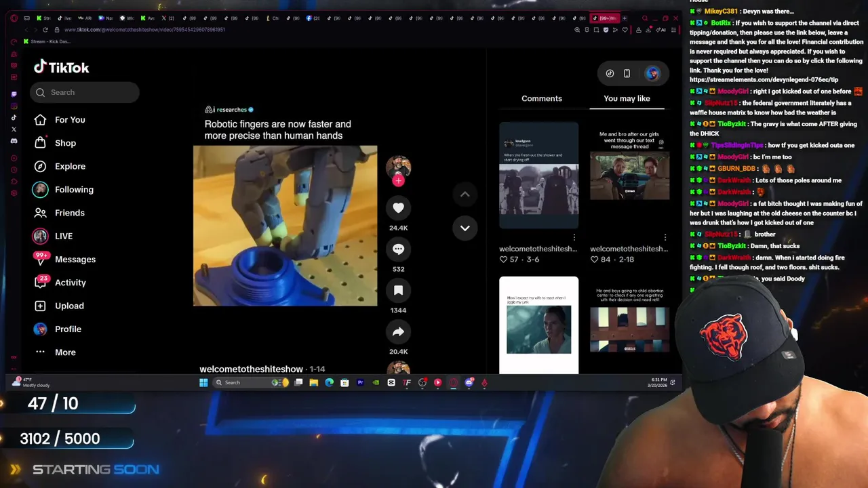The height and width of the screenshot is (488, 868).
Task: Open the Windows Start menu
Action: point(203,383)
